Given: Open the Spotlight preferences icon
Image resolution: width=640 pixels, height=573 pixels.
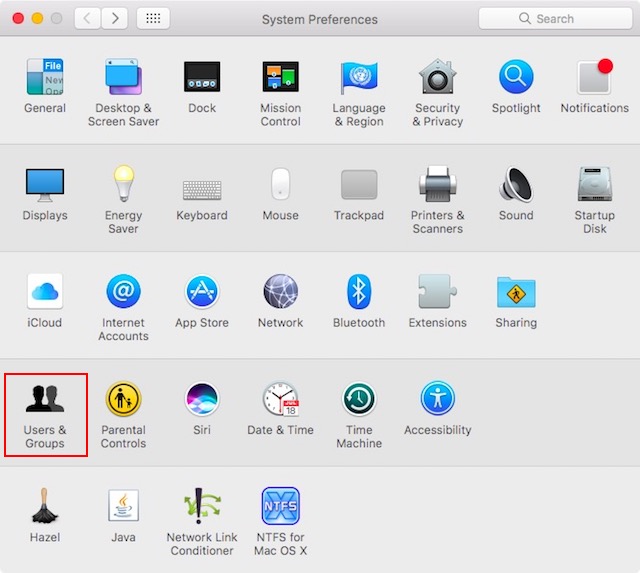Looking at the screenshot, I should (516, 77).
